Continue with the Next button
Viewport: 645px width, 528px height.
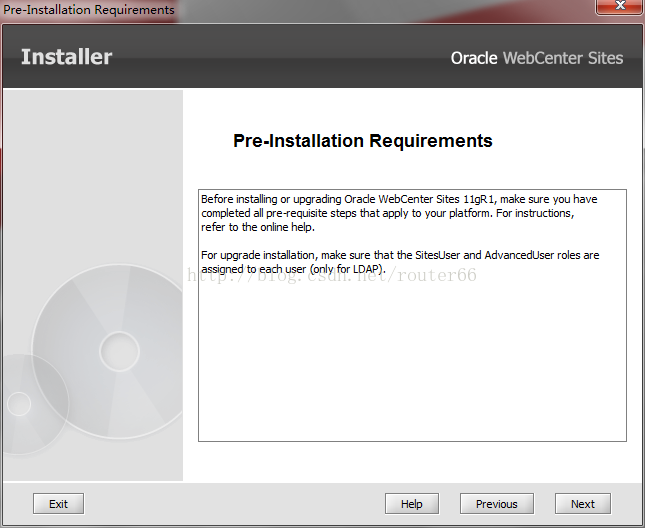point(582,504)
